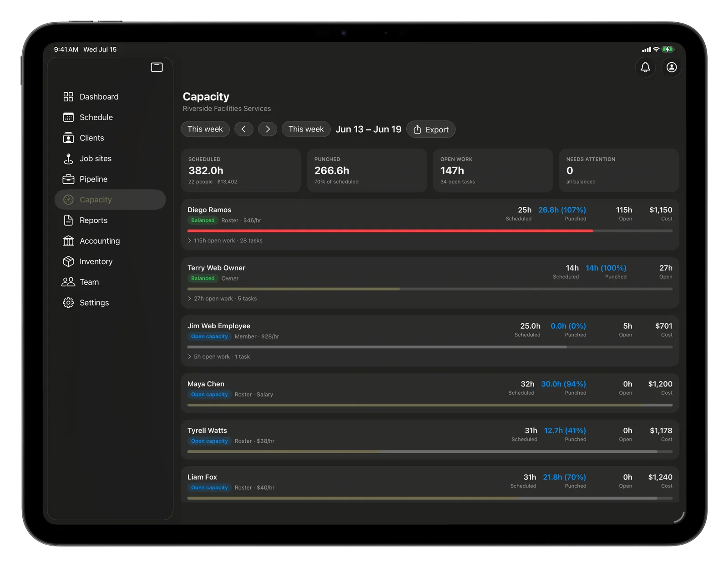Image resolution: width=728 pixels, height=566 pixels.
Task: Open the Needs Attention card
Action: click(x=619, y=170)
